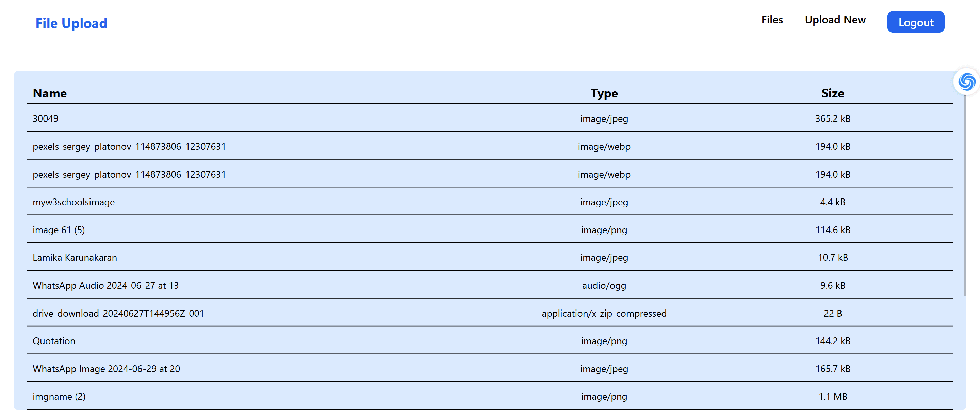Screen dimensions: 980x414
Task: Click the Type column header
Action: pyautogui.click(x=604, y=93)
